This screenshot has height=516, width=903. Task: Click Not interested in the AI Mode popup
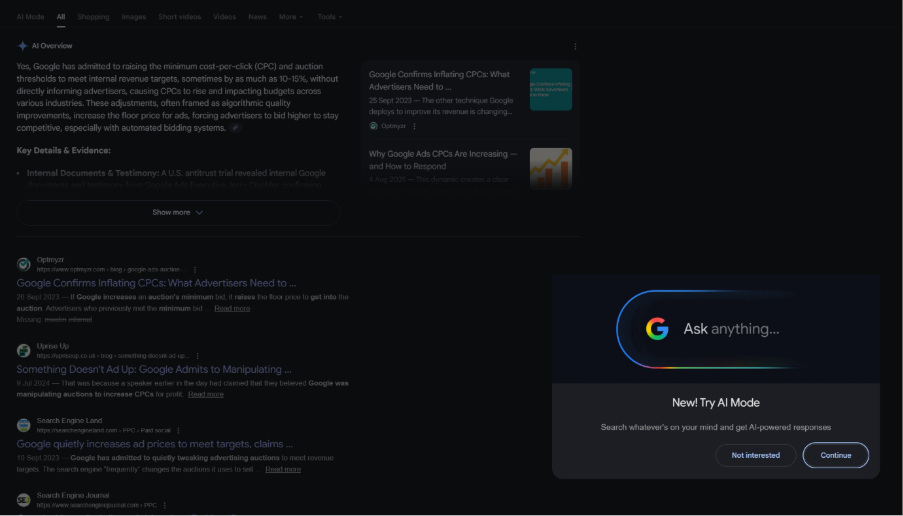point(756,455)
